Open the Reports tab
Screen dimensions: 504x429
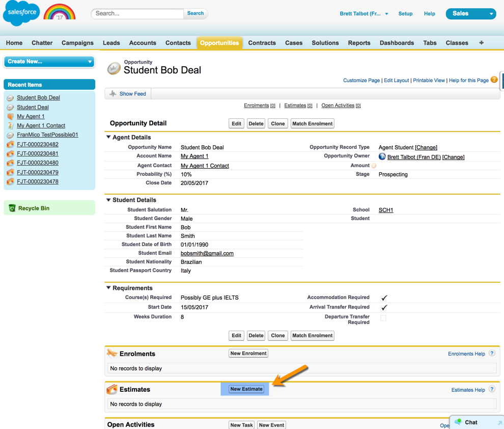pos(359,43)
